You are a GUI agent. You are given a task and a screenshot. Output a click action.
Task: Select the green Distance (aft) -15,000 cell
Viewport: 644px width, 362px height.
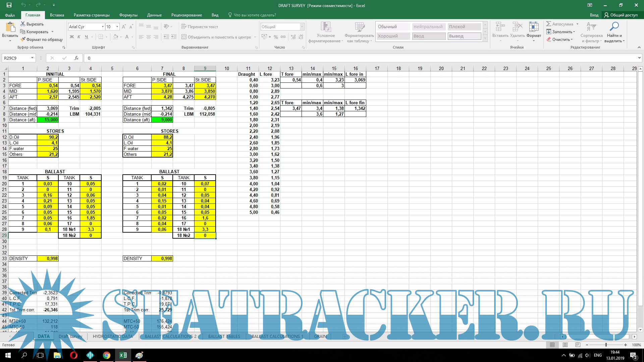pyautogui.click(x=48, y=120)
